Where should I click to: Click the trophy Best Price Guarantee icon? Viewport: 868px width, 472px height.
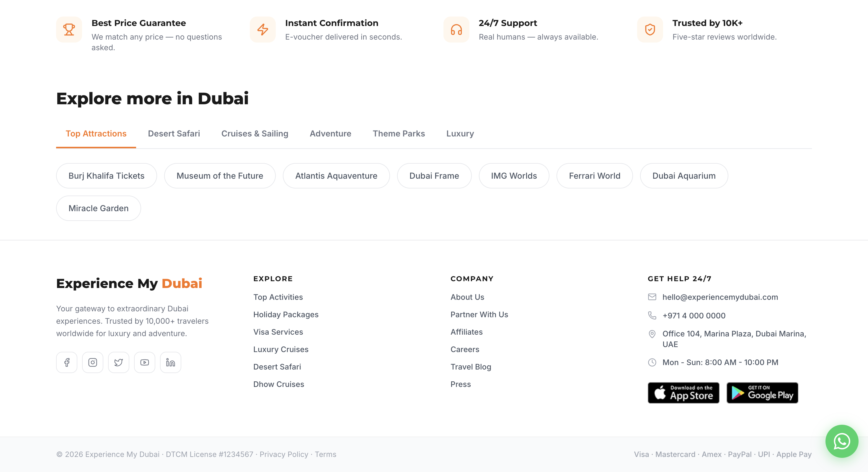tap(69, 30)
